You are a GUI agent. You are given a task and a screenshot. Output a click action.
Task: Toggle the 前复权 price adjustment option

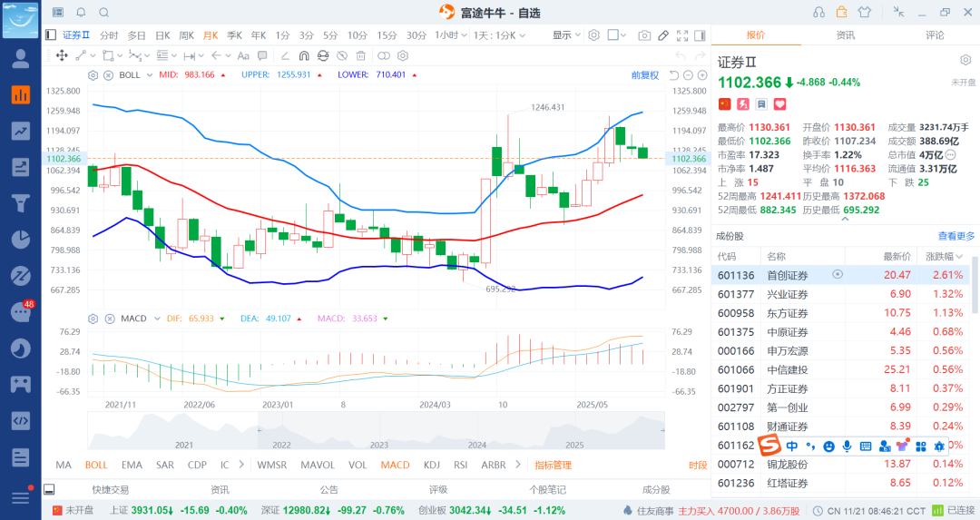point(645,74)
